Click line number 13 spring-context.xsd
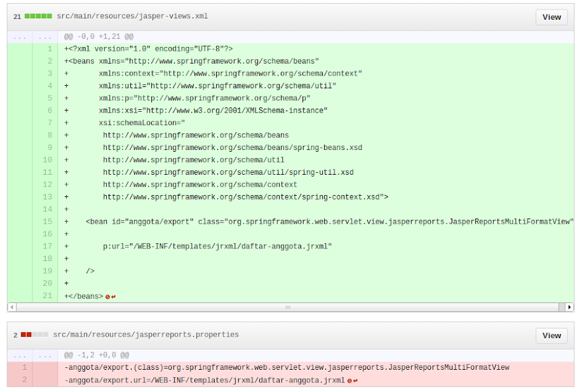 48,197
